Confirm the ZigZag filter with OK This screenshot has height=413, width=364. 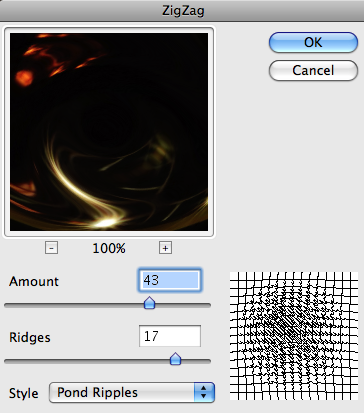click(313, 42)
